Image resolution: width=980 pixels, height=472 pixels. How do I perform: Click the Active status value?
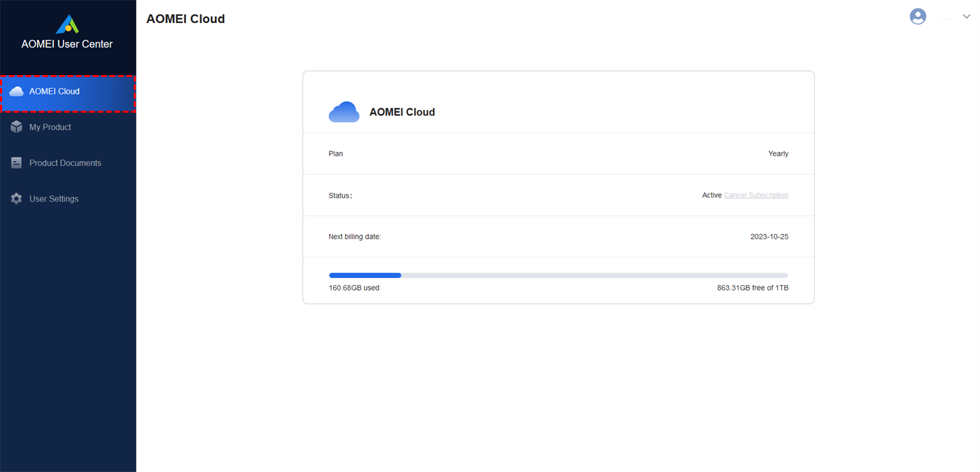[712, 195]
